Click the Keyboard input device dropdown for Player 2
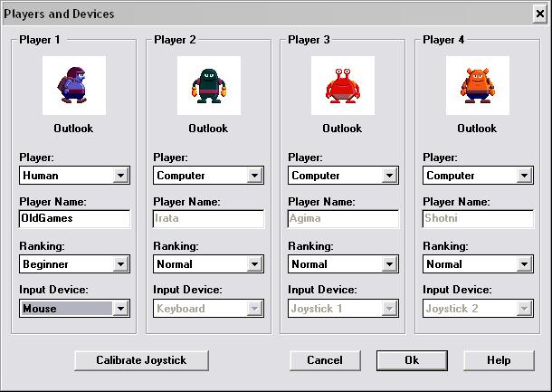Viewport: 552px width, 392px height. 208,309
